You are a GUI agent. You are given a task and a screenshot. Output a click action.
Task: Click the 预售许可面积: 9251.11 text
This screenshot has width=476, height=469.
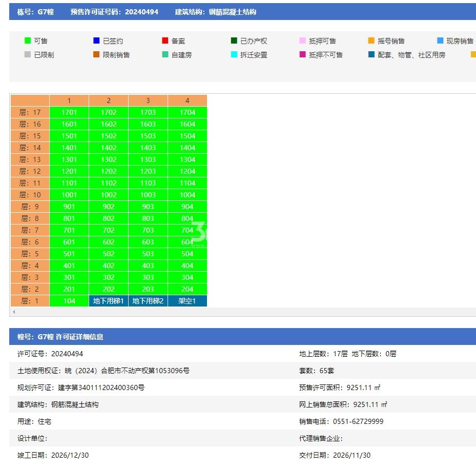tap(340, 388)
